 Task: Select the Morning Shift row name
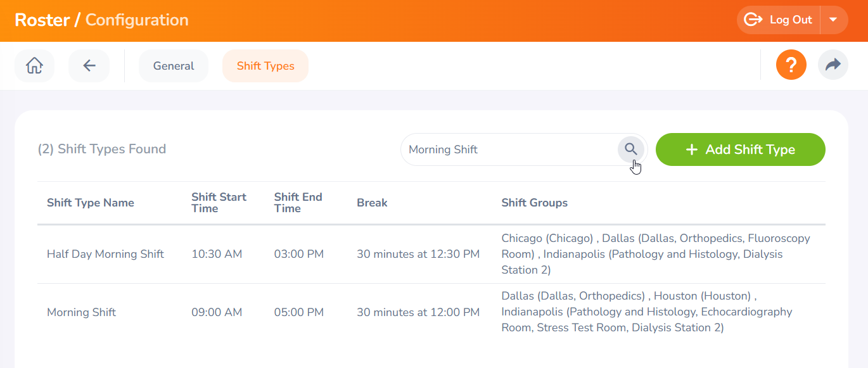click(x=81, y=312)
